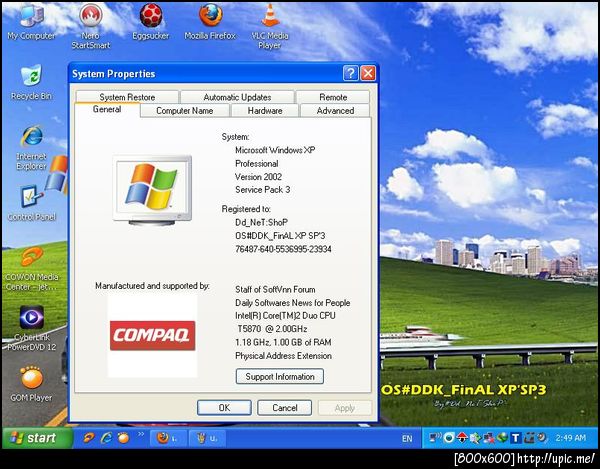
Task: Open My Computer desktop icon
Action: point(31,23)
